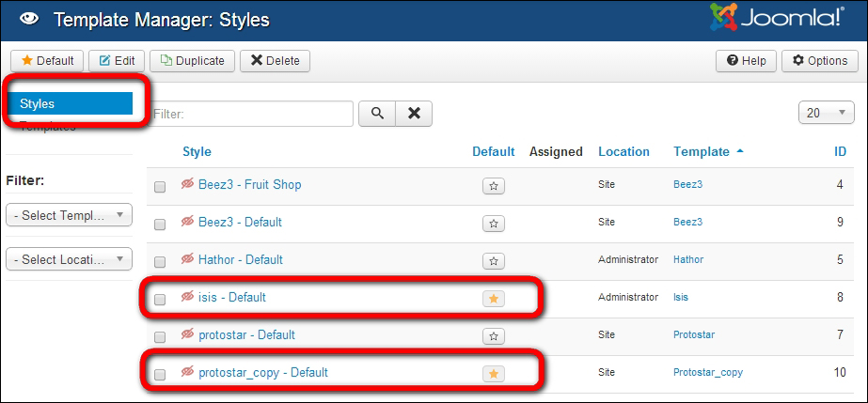Set Beez3 - Fruit Shop as default via star
Screen dimensions: 868x403
click(x=494, y=186)
